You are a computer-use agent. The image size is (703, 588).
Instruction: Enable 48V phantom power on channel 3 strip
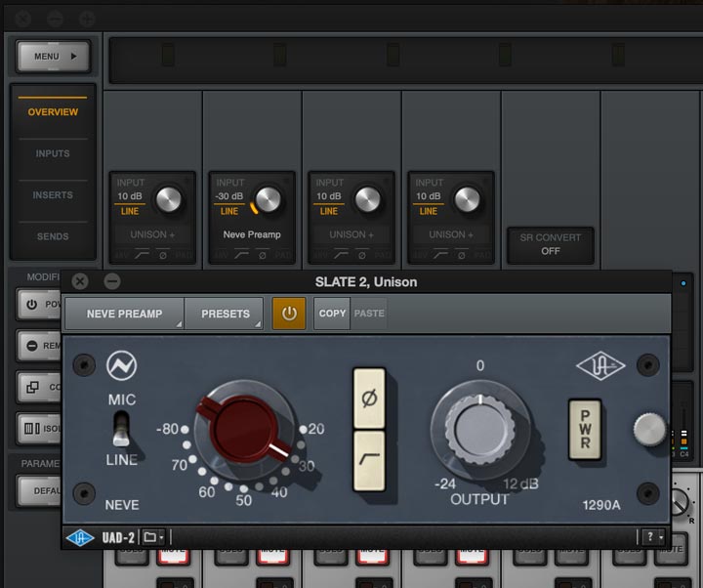[320, 255]
